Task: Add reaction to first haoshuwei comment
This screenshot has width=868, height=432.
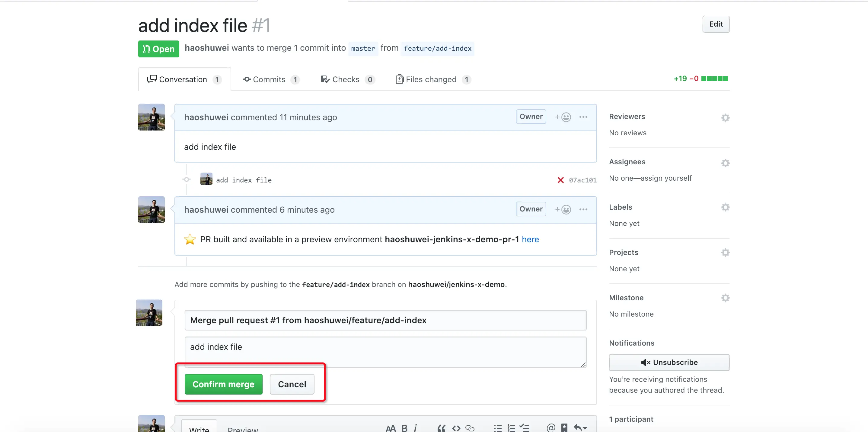Action: [x=563, y=117]
